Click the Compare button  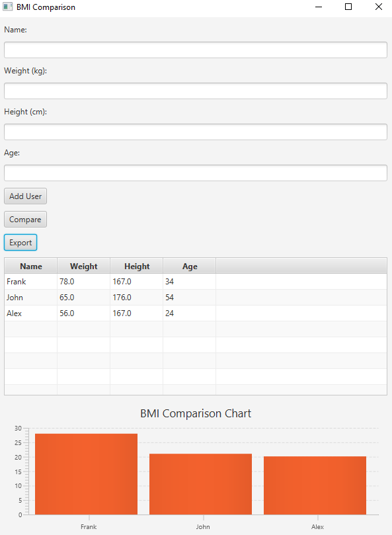[x=25, y=219]
